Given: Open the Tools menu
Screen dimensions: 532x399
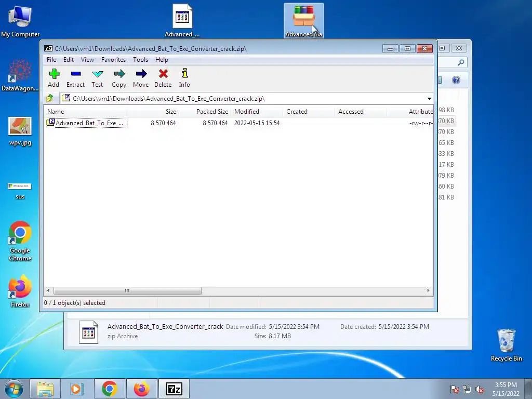Looking at the screenshot, I should pos(140,60).
